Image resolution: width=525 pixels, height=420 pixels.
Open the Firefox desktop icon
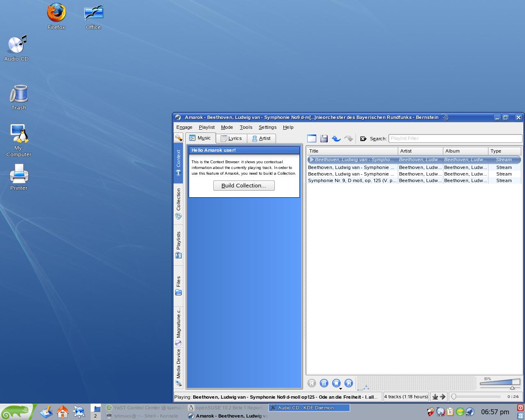pos(56,17)
